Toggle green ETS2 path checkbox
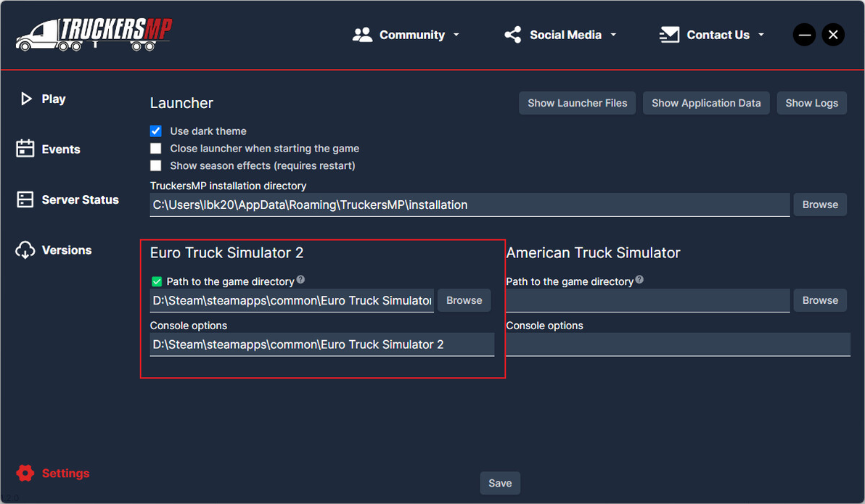This screenshot has width=865, height=504. 157,282
